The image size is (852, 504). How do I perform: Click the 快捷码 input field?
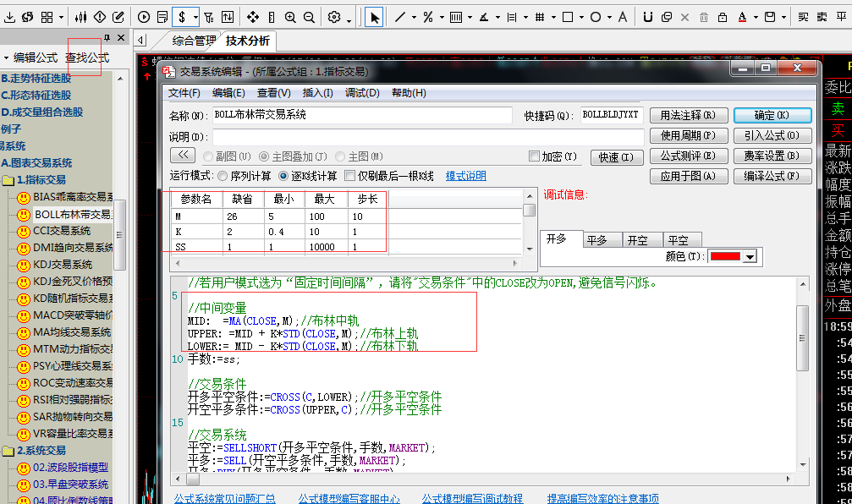coord(611,115)
